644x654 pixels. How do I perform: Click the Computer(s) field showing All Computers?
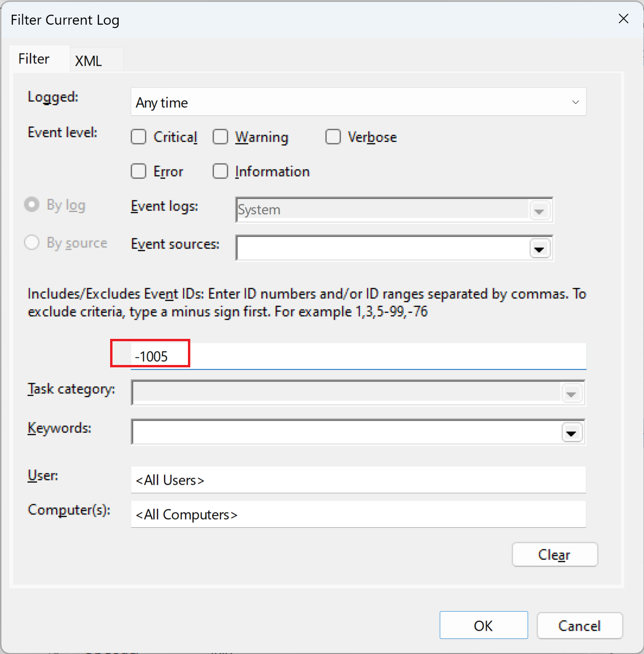358,514
